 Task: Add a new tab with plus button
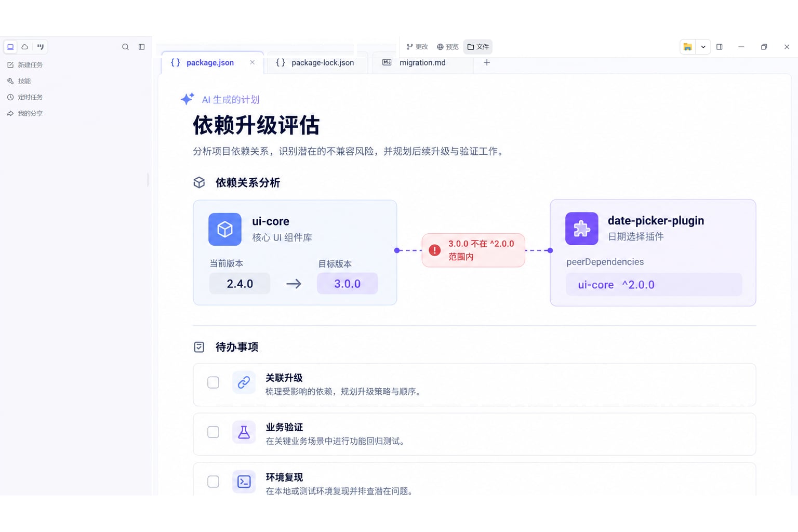[487, 62]
